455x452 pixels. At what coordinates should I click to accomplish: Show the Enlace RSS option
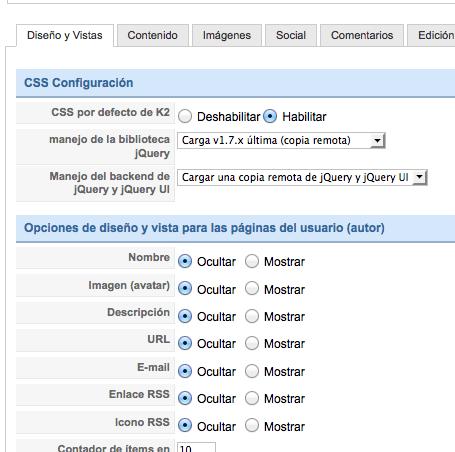pyautogui.click(x=252, y=398)
